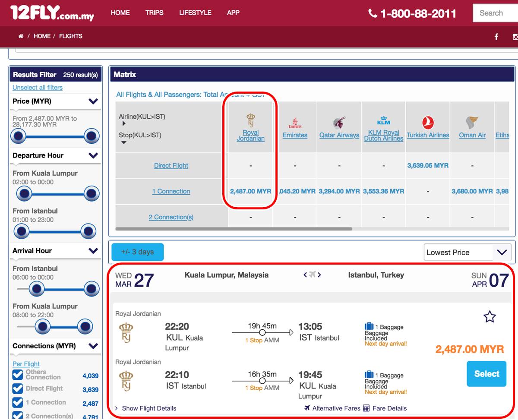Untick the 1 Connection filter checkbox

click(x=18, y=402)
